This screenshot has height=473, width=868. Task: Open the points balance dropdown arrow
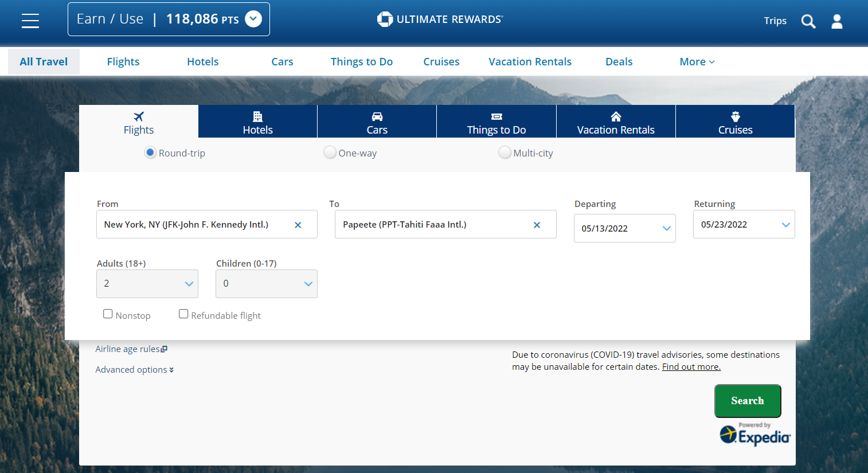pyautogui.click(x=253, y=19)
